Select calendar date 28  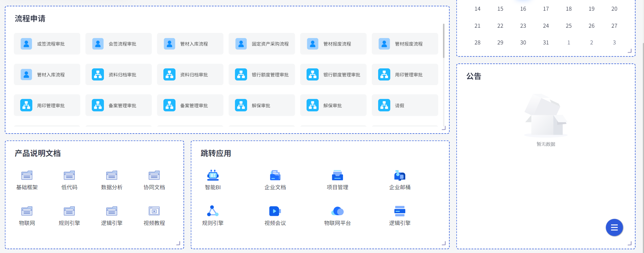pos(477,43)
